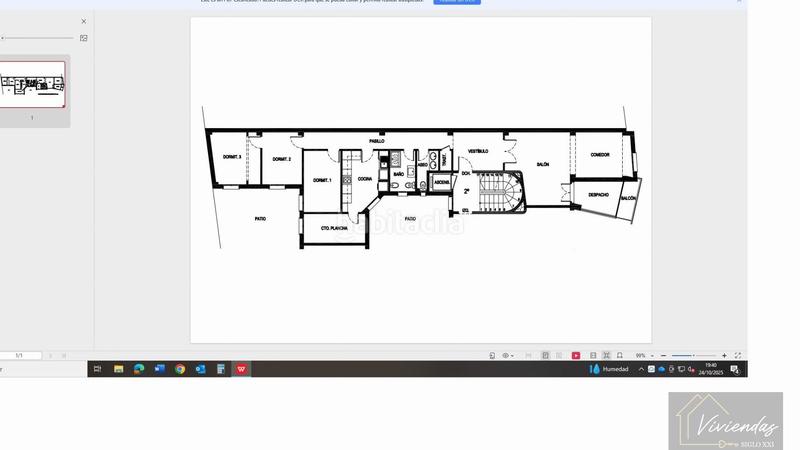Expand the eye protection view dropdown
The image size is (800, 450).
tap(508, 355)
